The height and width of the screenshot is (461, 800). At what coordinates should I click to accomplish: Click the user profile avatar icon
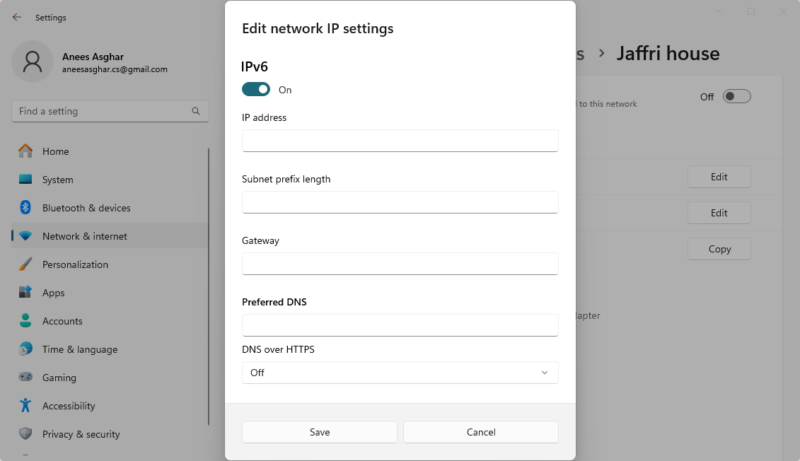33,62
